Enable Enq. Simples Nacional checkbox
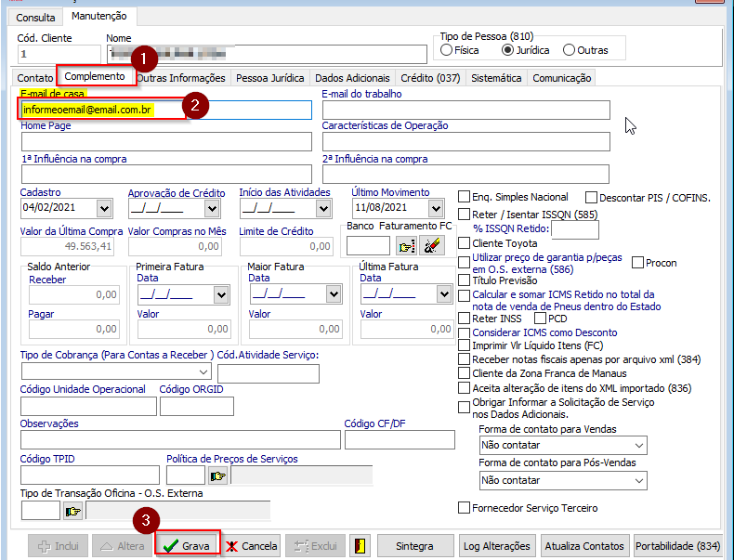This screenshot has width=734, height=560. click(x=465, y=197)
